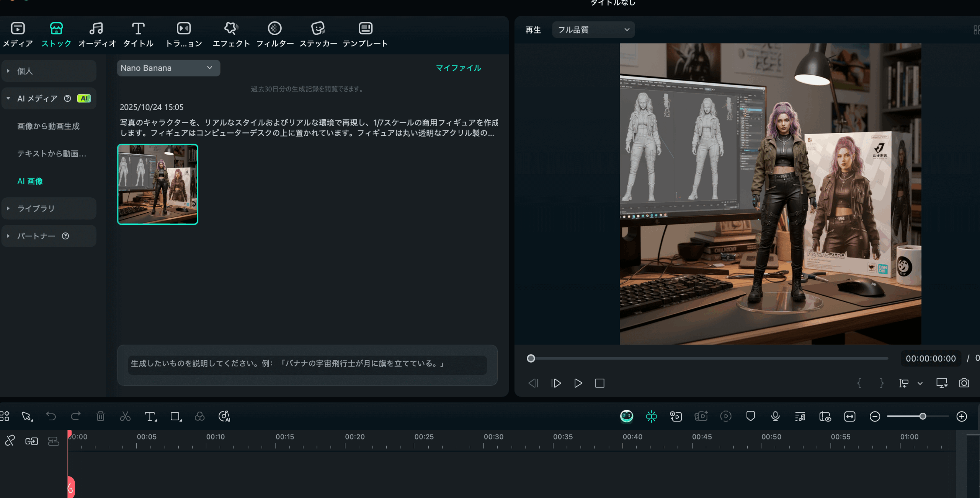Open the Text tool on the timeline toolbar
Image resolution: width=980 pixels, height=498 pixels.
tap(150, 416)
